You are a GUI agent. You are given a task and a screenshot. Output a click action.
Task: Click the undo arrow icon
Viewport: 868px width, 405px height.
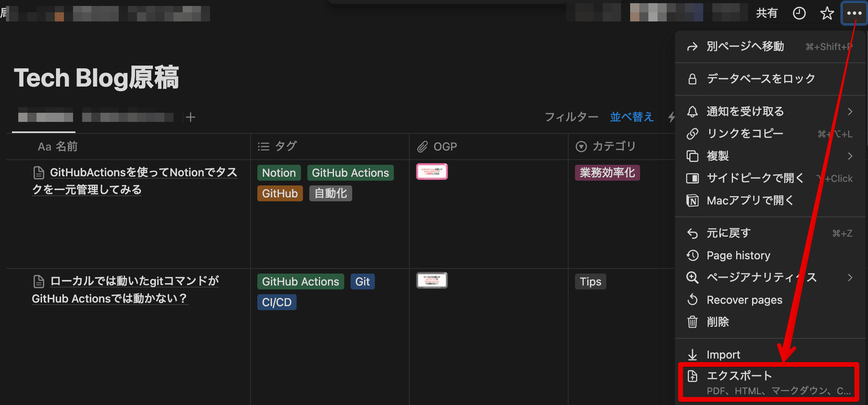point(692,233)
